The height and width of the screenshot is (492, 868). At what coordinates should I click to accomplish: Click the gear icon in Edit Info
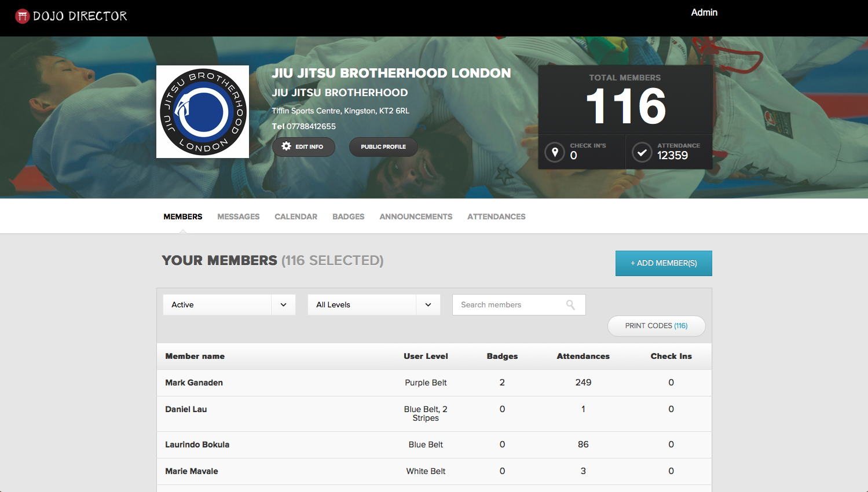pos(286,146)
